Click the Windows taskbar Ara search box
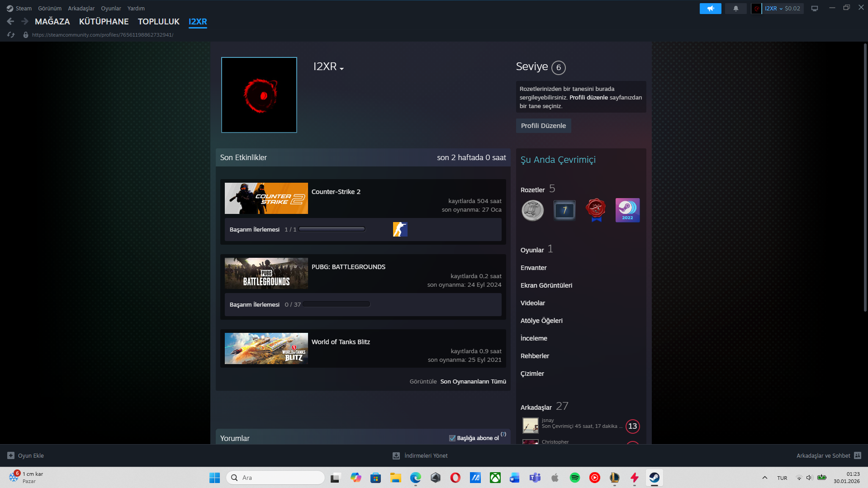The height and width of the screenshot is (488, 868). point(275,478)
